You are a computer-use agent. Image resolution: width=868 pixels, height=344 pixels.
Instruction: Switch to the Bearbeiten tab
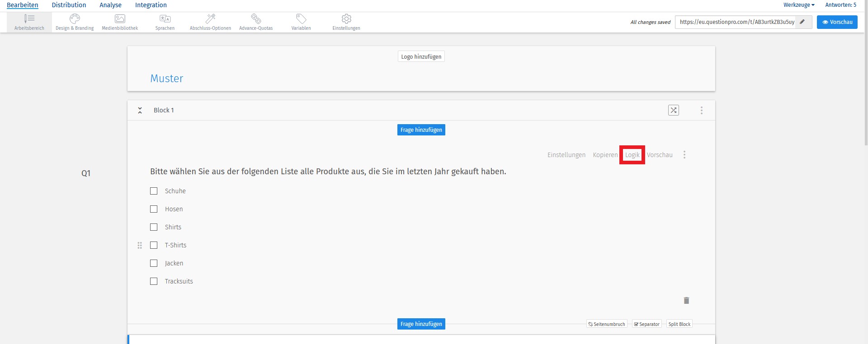[23, 5]
